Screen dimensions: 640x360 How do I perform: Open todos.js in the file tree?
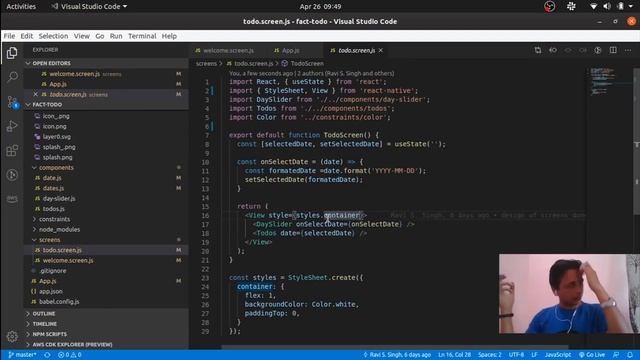[53, 209]
